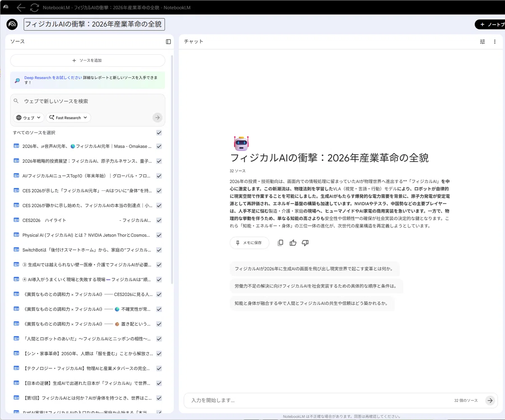Uncheck "【日本の逆襲】" source checkbox
505x420 pixels.
pos(159,383)
